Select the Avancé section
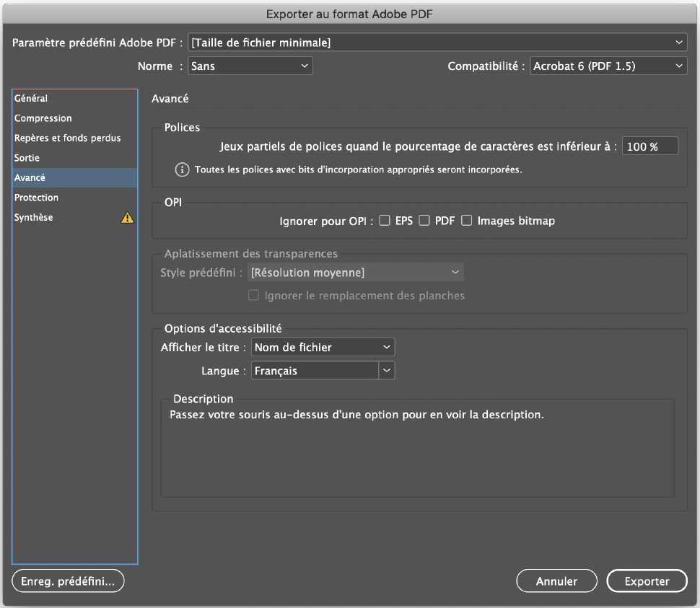 75,177
